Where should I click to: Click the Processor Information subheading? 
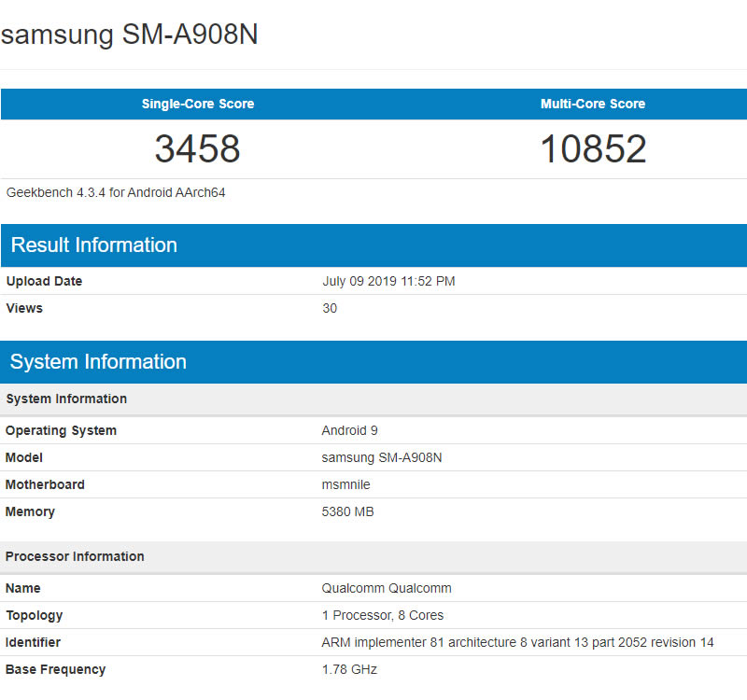pyautogui.click(x=75, y=556)
